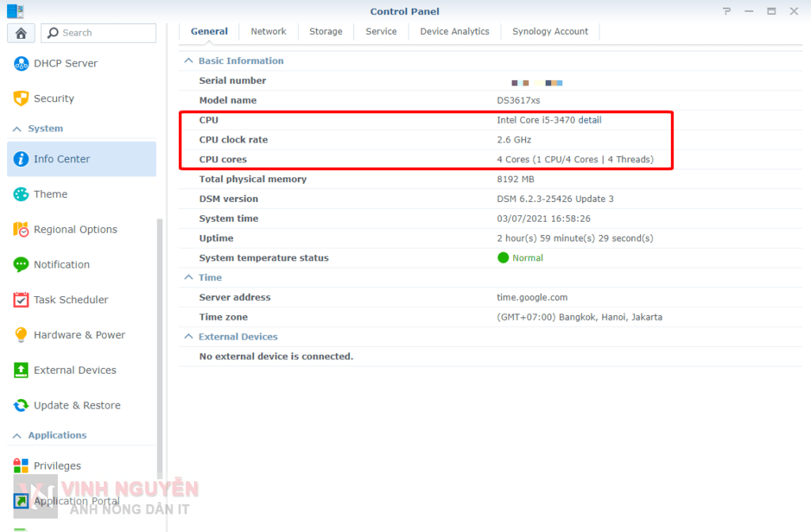Open the Task Scheduler calendar icon
Screen dimensions: 811x532
click(x=21, y=300)
